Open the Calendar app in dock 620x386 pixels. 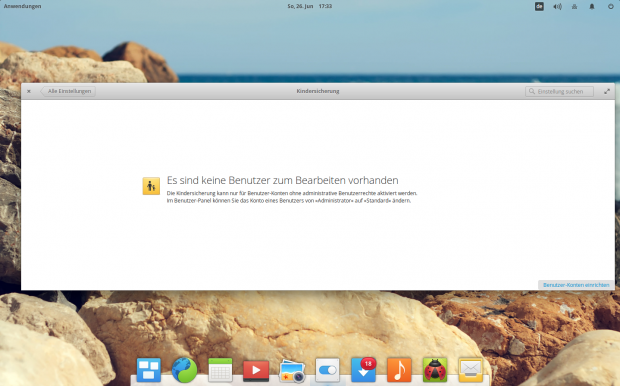point(220,370)
